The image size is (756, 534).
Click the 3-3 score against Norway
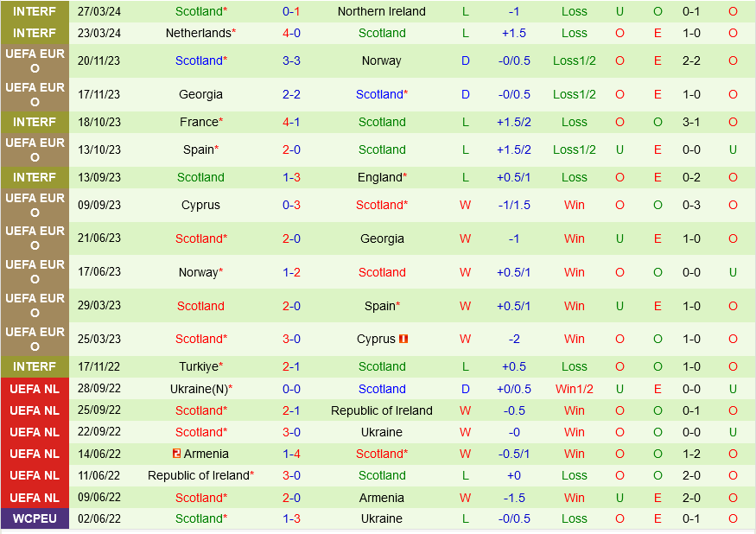[x=291, y=60]
